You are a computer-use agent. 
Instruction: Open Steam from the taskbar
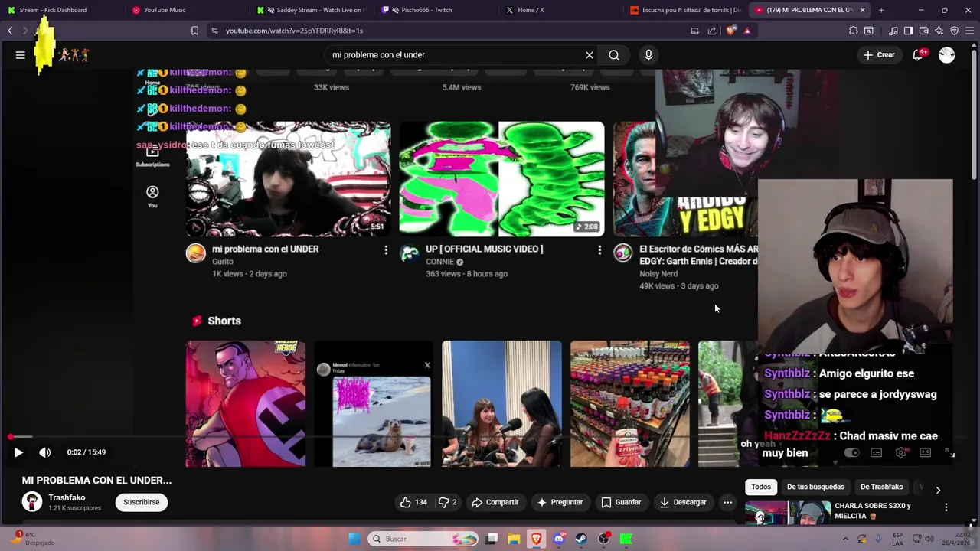pyautogui.click(x=581, y=539)
